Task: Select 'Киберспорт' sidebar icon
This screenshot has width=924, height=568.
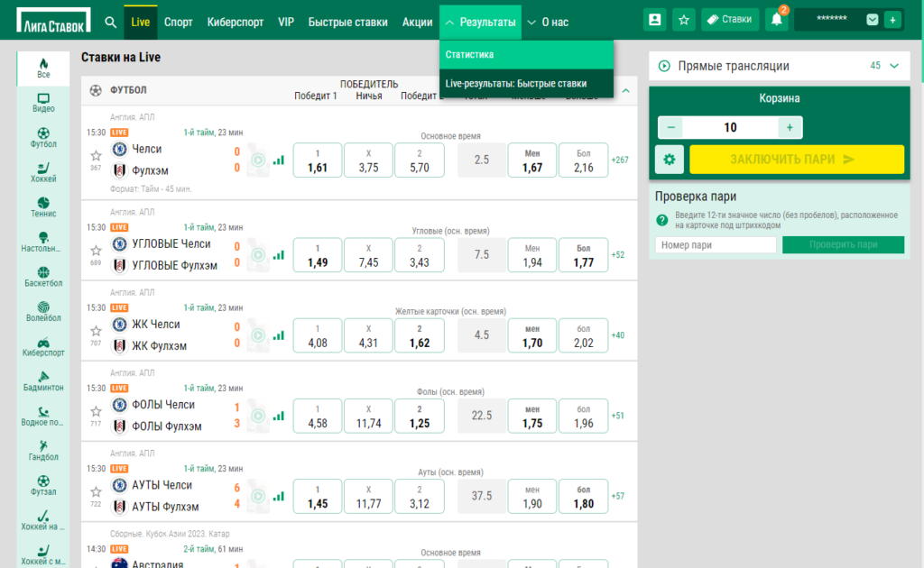Action: [x=43, y=346]
